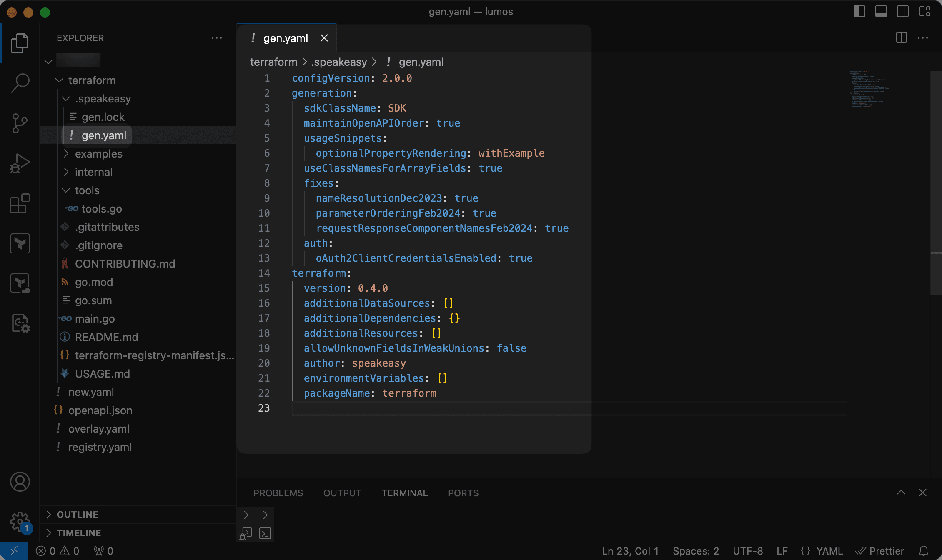Open PORTS tab in bottom panel
Image resolution: width=942 pixels, height=560 pixels.
[463, 492]
